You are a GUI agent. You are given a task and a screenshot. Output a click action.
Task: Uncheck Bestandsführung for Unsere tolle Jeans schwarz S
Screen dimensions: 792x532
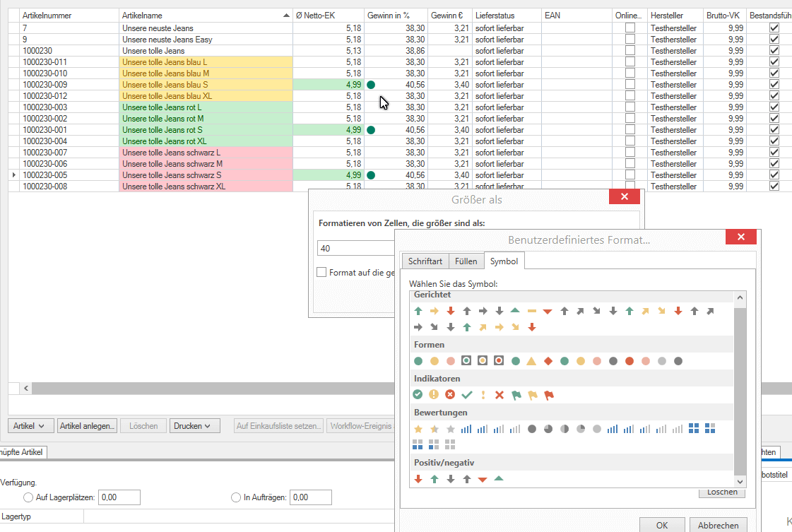pyautogui.click(x=774, y=175)
